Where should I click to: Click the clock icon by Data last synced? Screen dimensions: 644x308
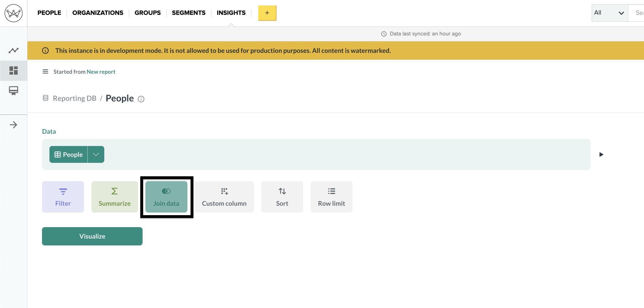pyautogui.click(x=384, y=34)
